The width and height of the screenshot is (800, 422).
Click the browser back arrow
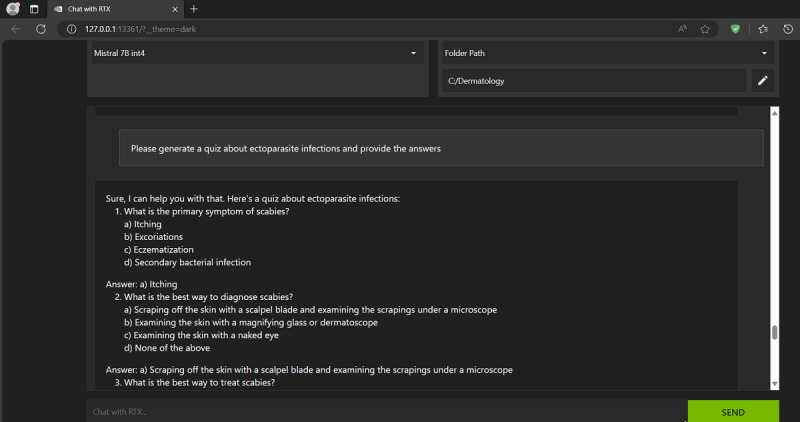(x=15, y=29)
